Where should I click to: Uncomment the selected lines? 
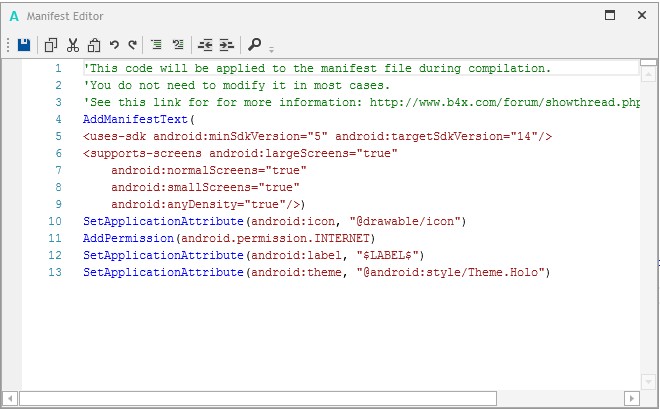pyautogui.click(x=178, y=45)
